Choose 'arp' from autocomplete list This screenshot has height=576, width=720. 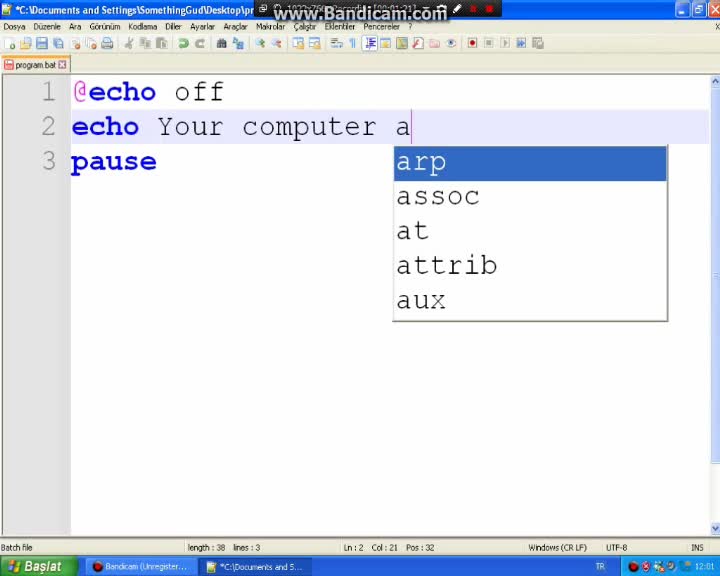point(530,163)
